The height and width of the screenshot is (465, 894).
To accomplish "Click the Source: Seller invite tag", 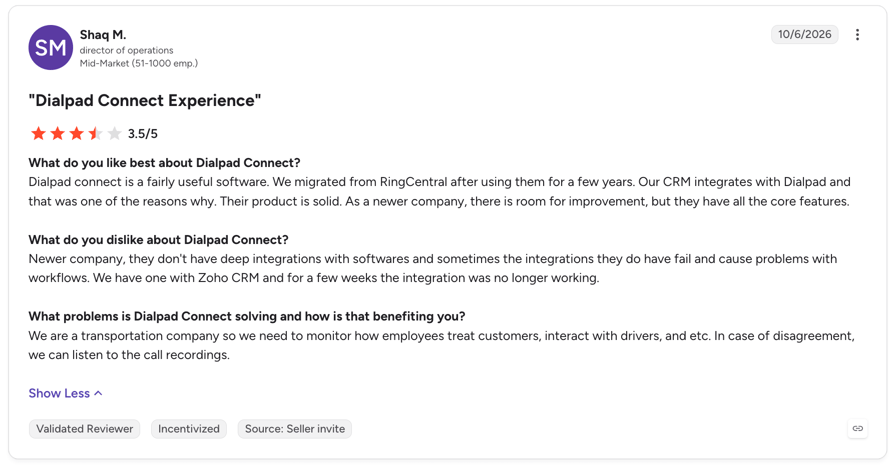I will click(295, 429).
